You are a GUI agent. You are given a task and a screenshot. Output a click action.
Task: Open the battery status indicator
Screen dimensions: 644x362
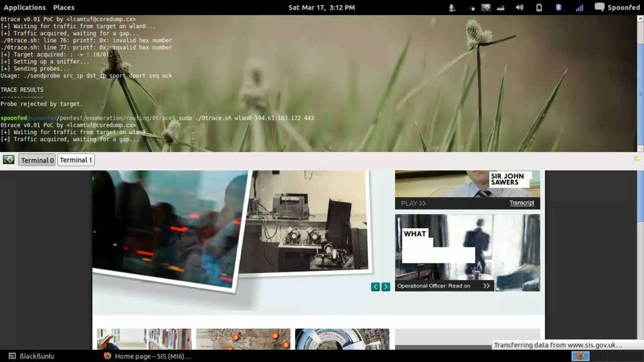[x=539, y=8]
